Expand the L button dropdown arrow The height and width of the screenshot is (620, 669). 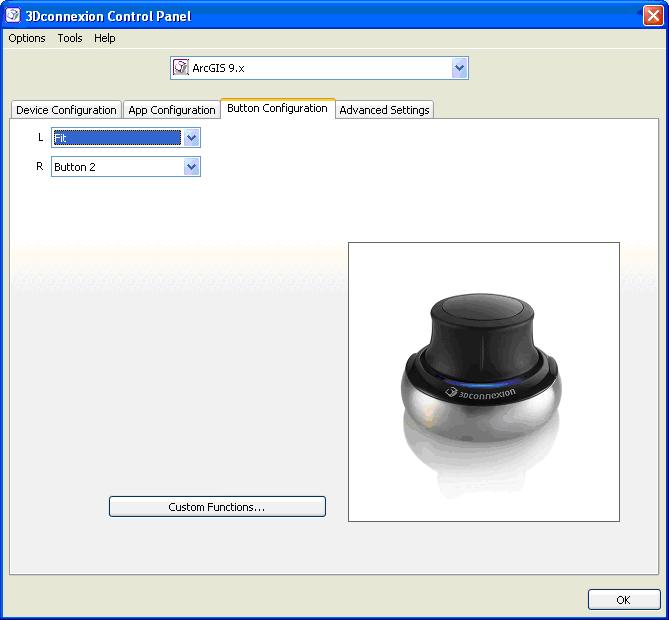tap(192, 138)
